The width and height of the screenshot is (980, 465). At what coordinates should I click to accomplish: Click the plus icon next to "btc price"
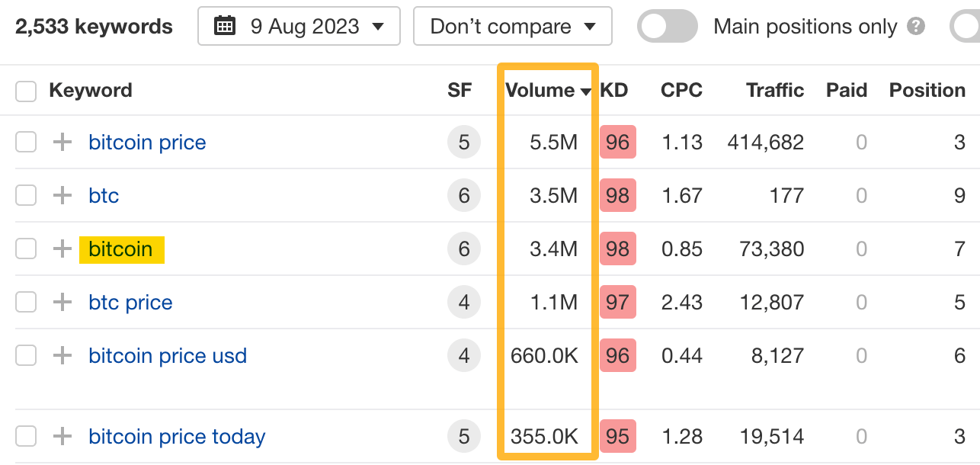point(62,302)
